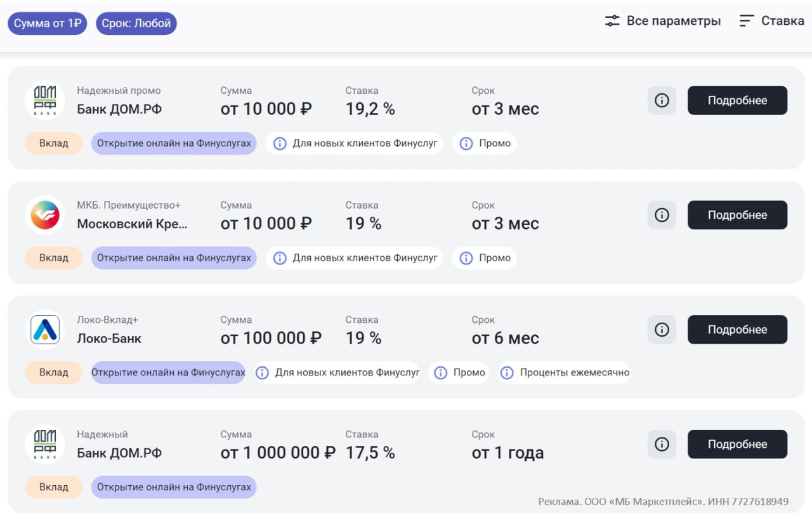Click the 17,5 % rate value
Screen dimensions: 812x520
pyautogui.click(x=370, y=453)
